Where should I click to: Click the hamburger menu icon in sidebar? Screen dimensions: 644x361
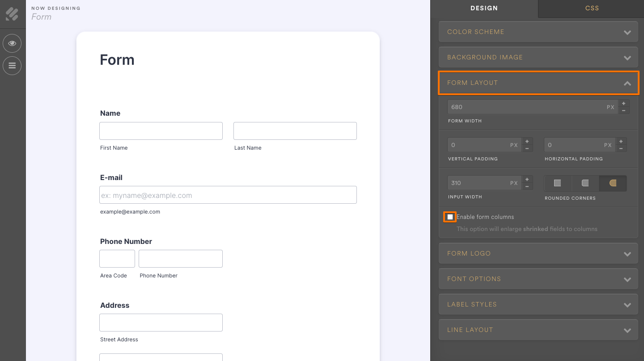click(12, 66)
